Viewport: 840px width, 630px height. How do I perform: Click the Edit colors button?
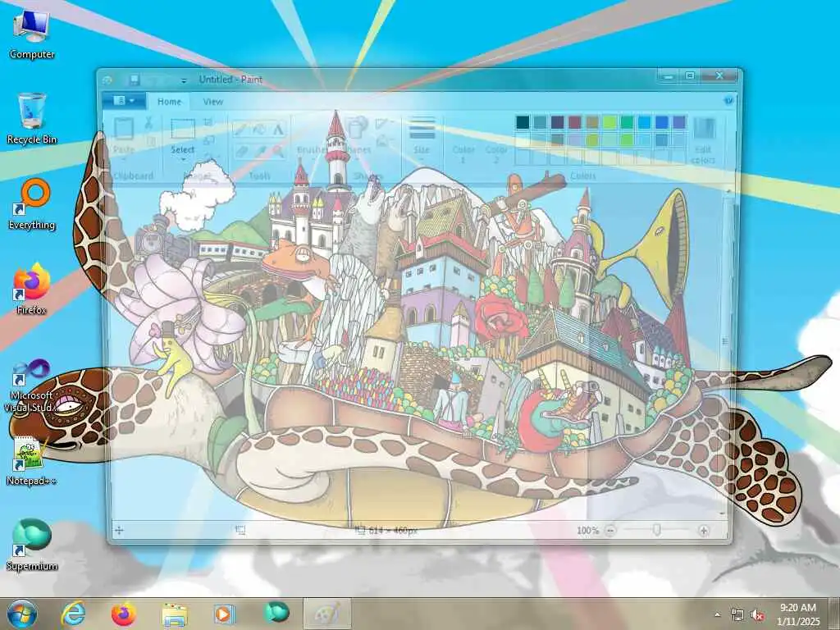point(703,140)
